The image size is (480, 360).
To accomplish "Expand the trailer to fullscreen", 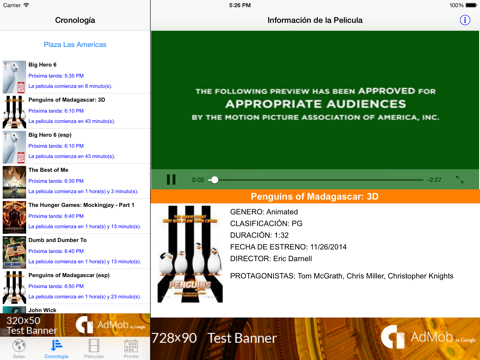I will click(x=460, y=180).
